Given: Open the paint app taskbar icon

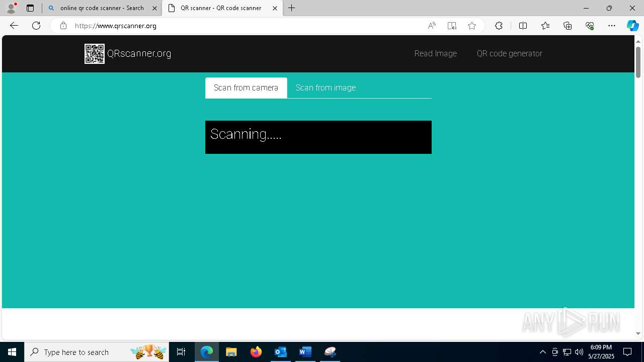Looking at the screenshot, I should 330,352.
